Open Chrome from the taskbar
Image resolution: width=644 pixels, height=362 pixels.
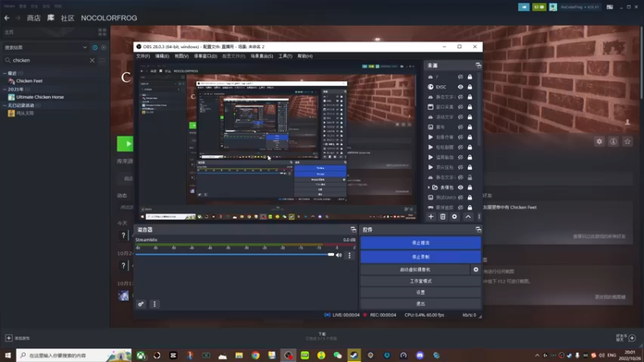[255, 355]
